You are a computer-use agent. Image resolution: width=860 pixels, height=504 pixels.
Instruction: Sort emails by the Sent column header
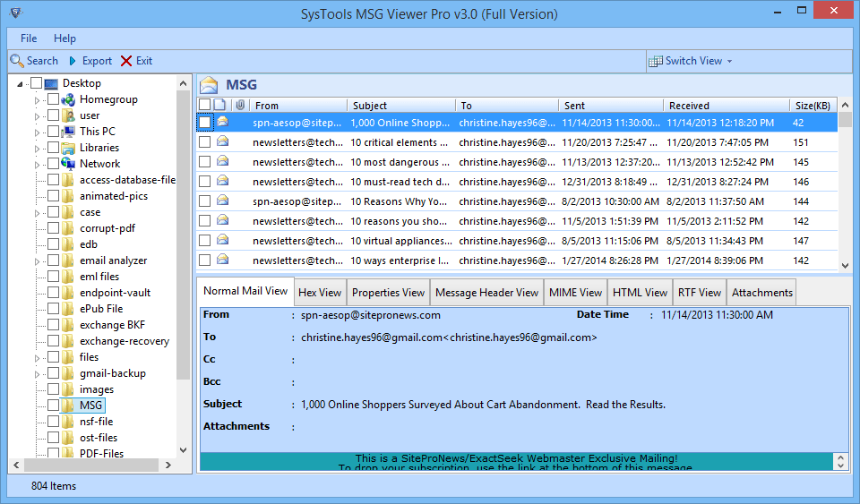pyautogui.click(x=610, y=105)
